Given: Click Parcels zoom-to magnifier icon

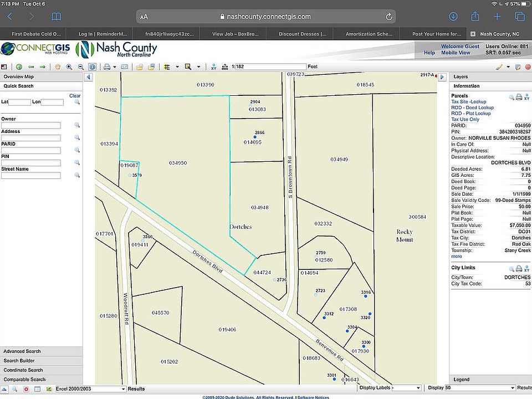Looking at the screenshot, I should tap(511, 98).
